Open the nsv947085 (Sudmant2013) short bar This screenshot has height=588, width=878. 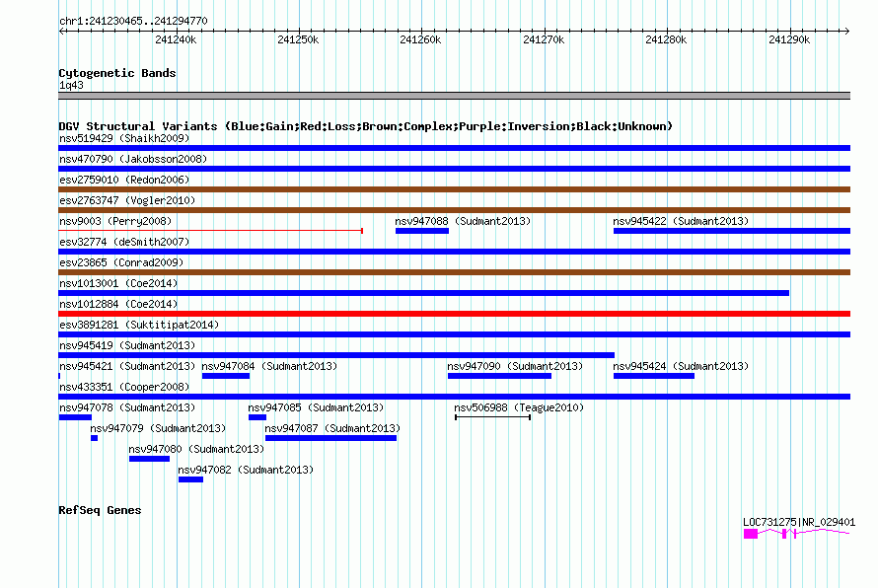coord(257,417)
